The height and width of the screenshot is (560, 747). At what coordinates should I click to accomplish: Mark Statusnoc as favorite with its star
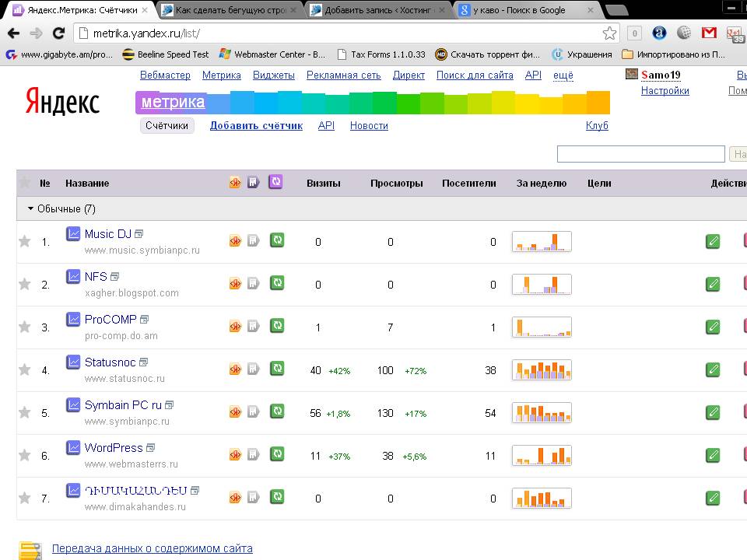(x=25, y=370)
